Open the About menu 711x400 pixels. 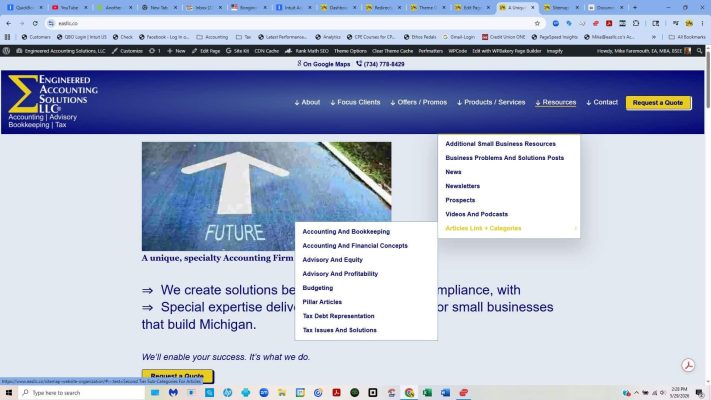tap(307, 102)
